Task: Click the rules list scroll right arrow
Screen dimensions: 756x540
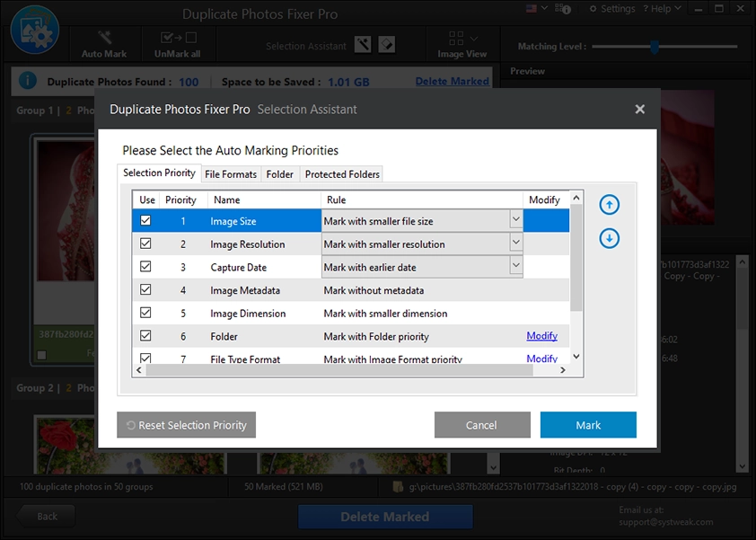Action: 563,370
